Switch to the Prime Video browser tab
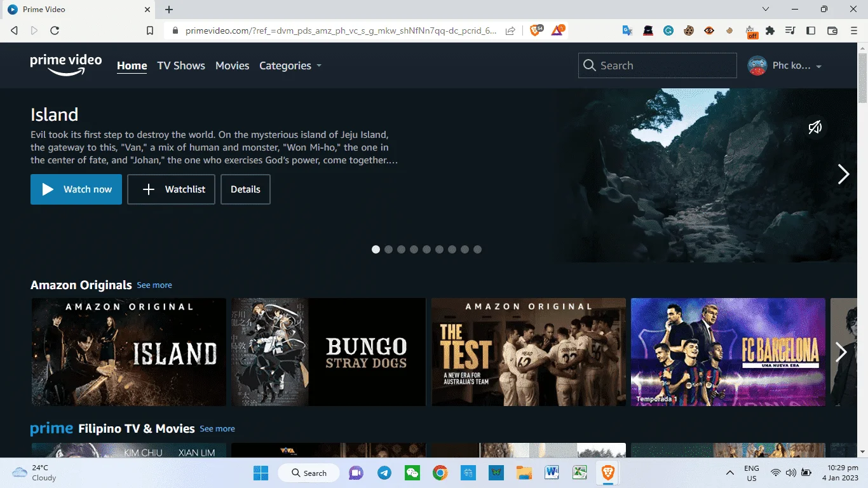Screen dimensions: 868x488 pyautogui.click(x=78, y=10)
